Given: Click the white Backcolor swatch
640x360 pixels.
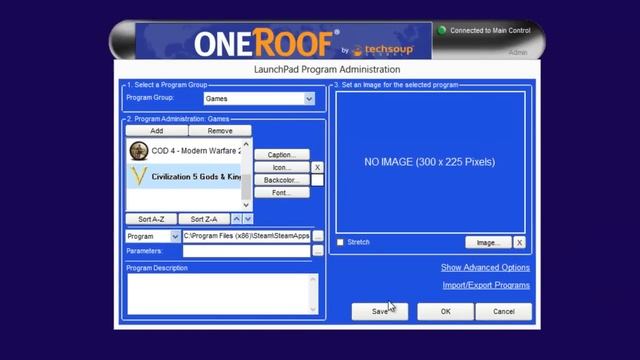Looking at the screenshot, I should 317,180.
